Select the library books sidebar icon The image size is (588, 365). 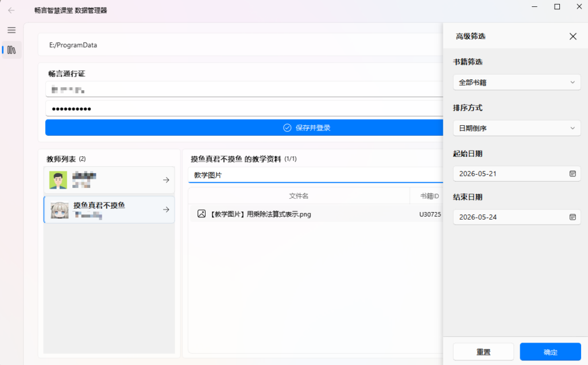(11, 50)
